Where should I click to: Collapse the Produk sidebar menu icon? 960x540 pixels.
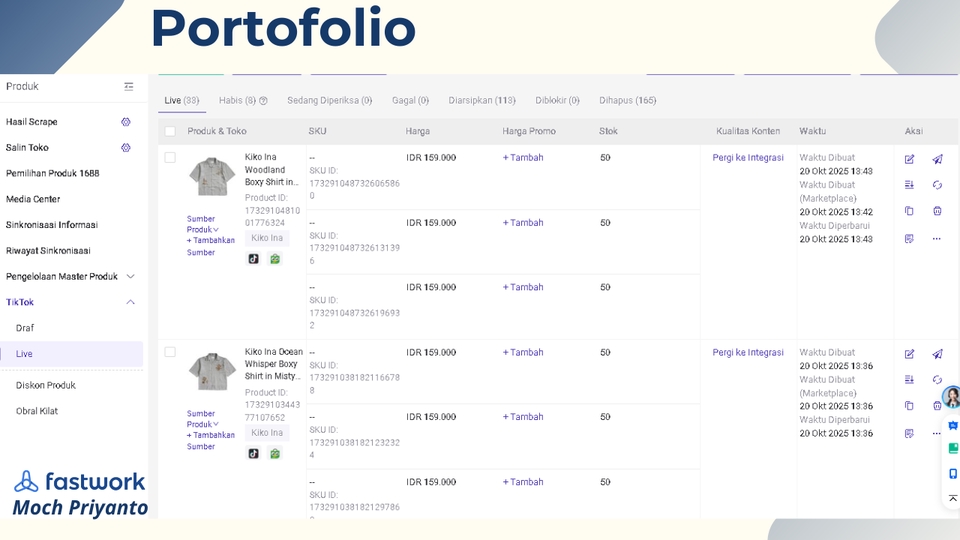129,86
